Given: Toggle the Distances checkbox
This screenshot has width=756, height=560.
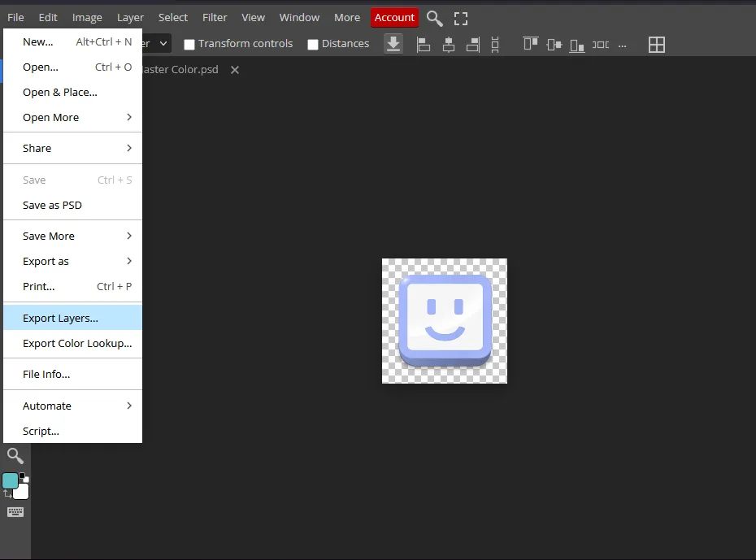Looking at the screenshot, I should (x=313, y=45).
